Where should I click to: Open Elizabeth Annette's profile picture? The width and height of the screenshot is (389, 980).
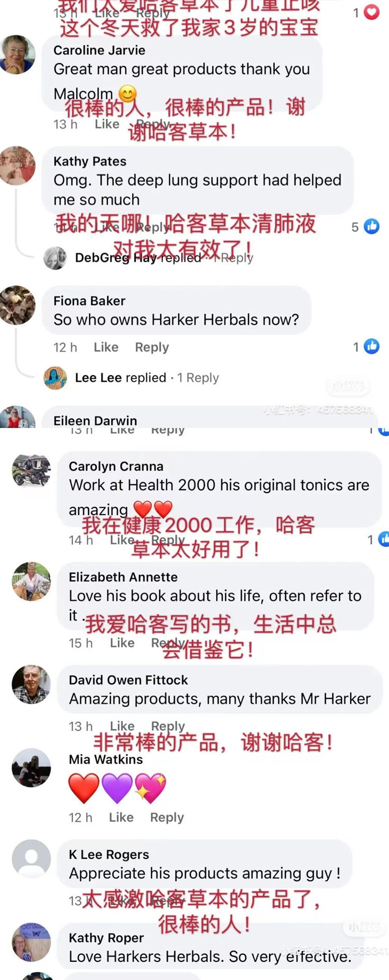(32, 581)
